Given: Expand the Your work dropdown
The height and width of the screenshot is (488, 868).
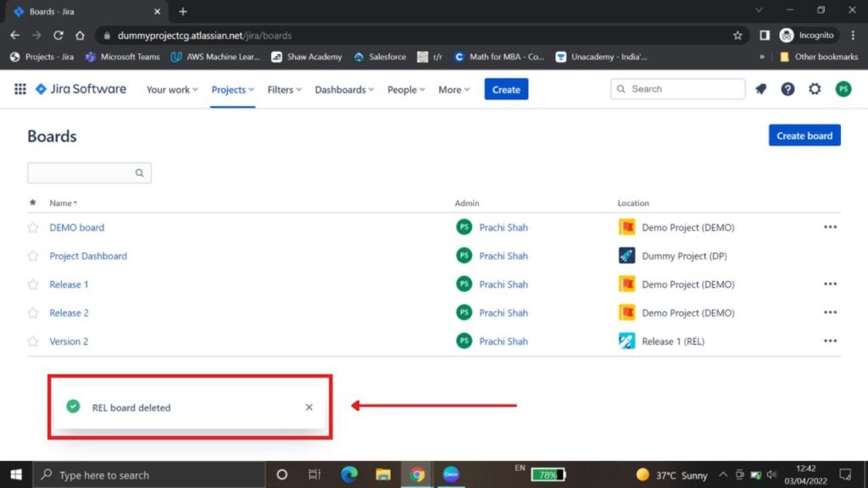Looking at the screenshot, I should pos(172,90).
